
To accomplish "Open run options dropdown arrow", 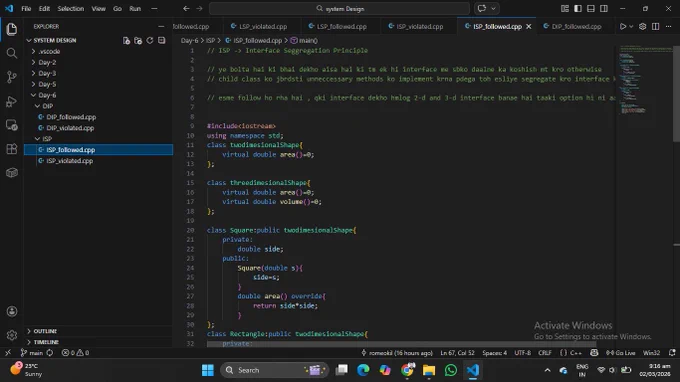I will [631, 26].
